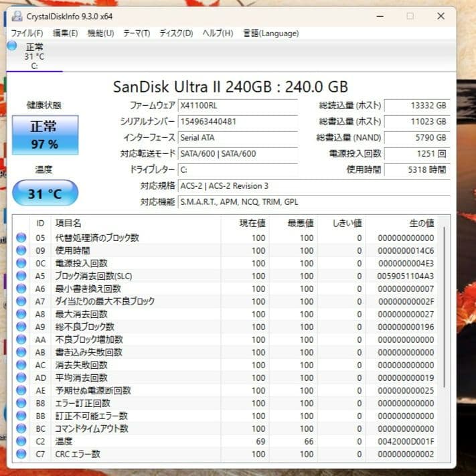476x476 pixels.
Task: Click the 項目名 column header
Action: pos(136,224)
